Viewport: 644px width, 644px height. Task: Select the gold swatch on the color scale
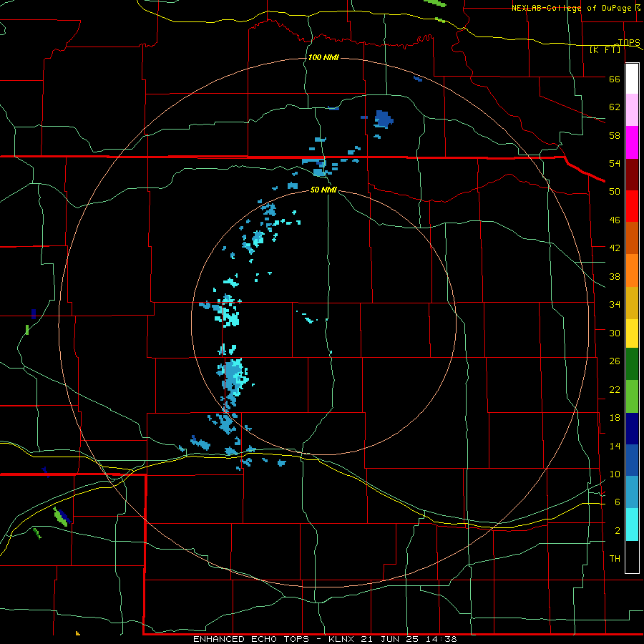pyautogui.click(x=632, y=303)
